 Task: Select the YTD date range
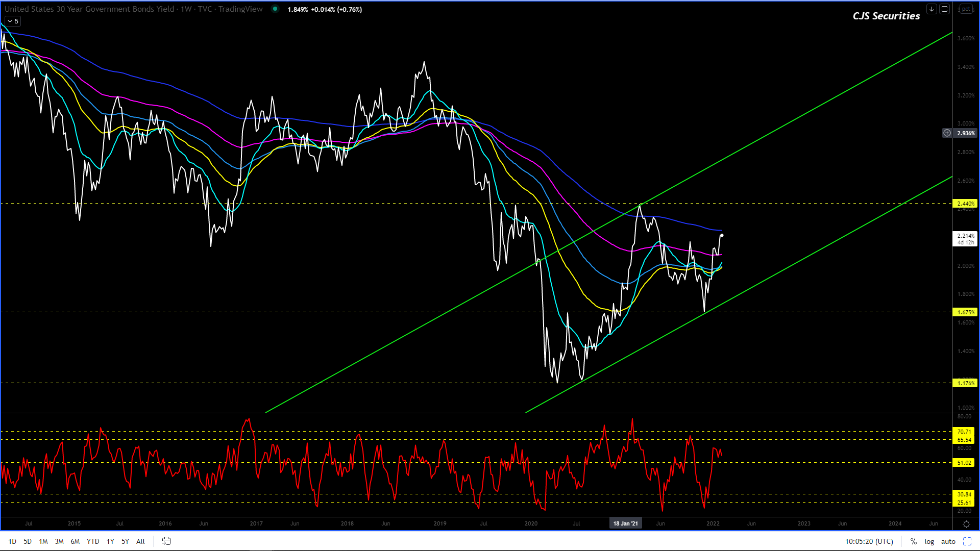(92, 541)
